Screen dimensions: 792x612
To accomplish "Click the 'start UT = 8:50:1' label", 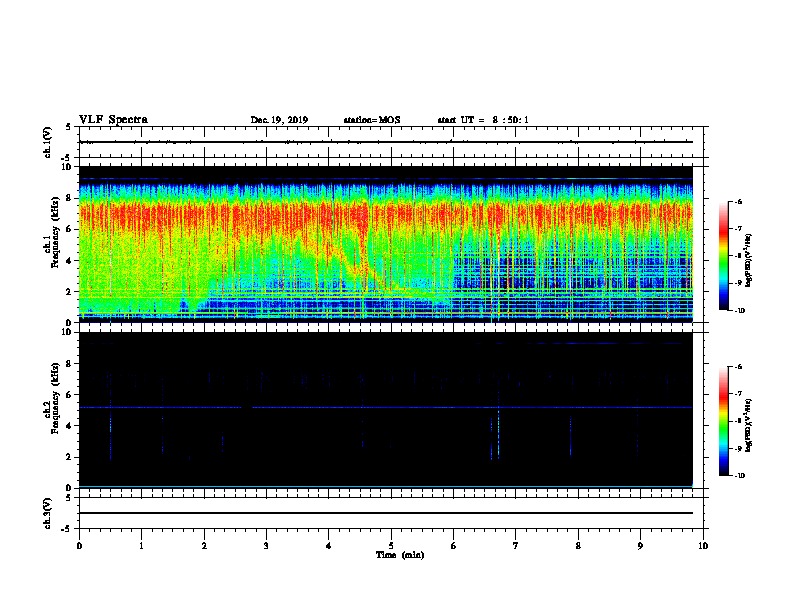I will pyautogui.click(x=483, y=120).
